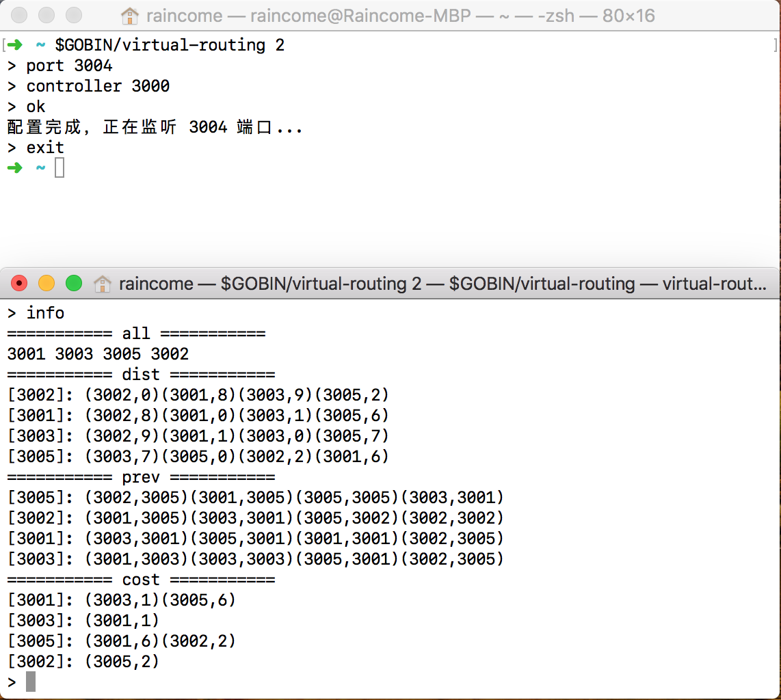The width and height of the screenshot is (781, 700).
Task: Click the upper terminal title 'raincome@Raincome-MBP'
Action: coord(360,16)
